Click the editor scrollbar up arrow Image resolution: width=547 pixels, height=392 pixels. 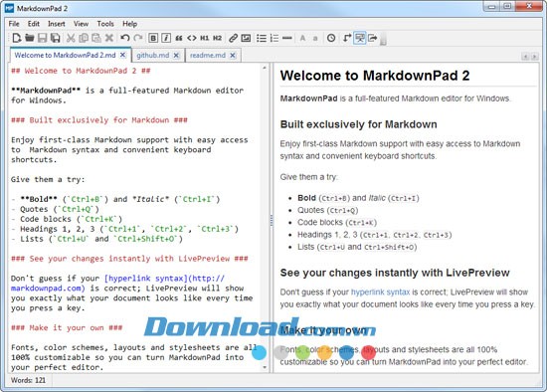click(x=265, y=68)
